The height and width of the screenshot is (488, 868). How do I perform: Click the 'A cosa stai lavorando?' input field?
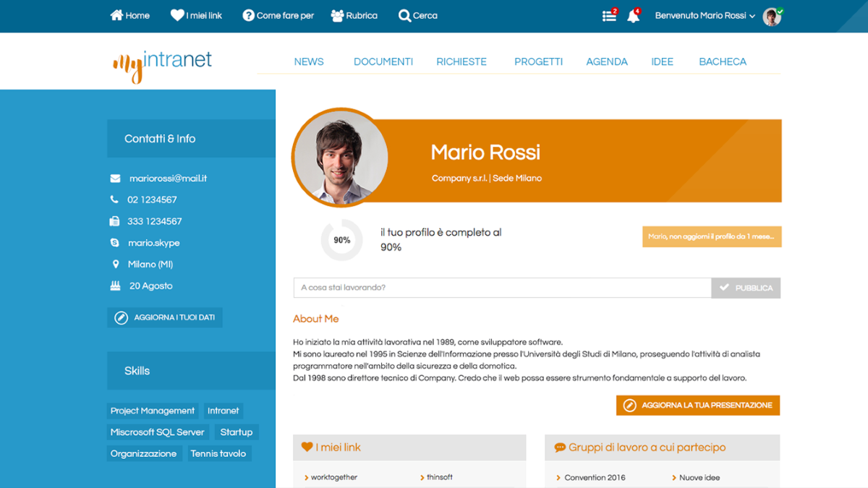pyautogui.click(x=499, y=288)
